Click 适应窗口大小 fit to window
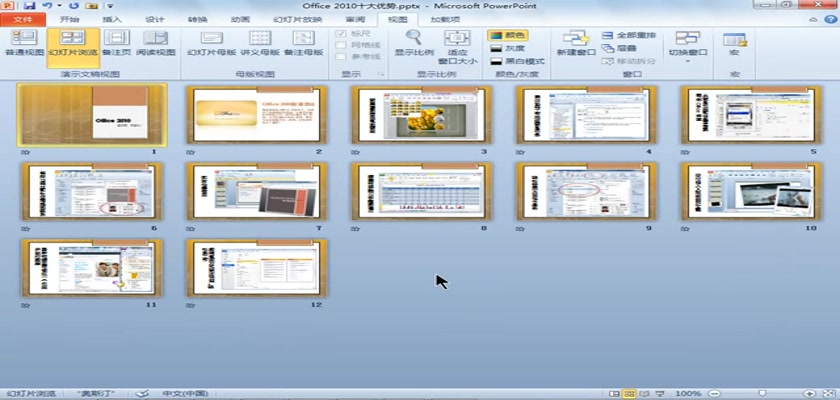The height and width of the screenshot is (400, 840). pos(457,47)
